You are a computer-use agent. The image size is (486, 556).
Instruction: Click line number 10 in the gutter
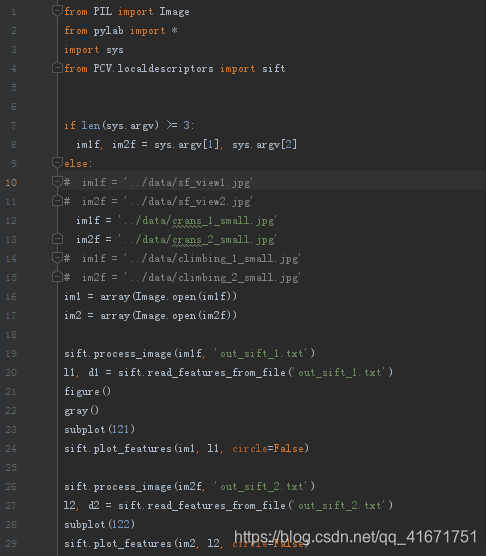(x=11, y=183)
